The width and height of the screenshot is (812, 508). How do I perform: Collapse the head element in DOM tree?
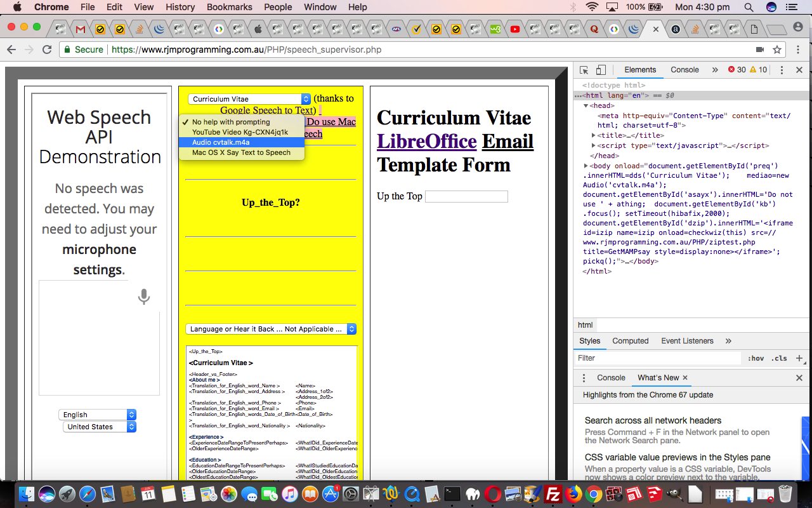click(587, 105)
